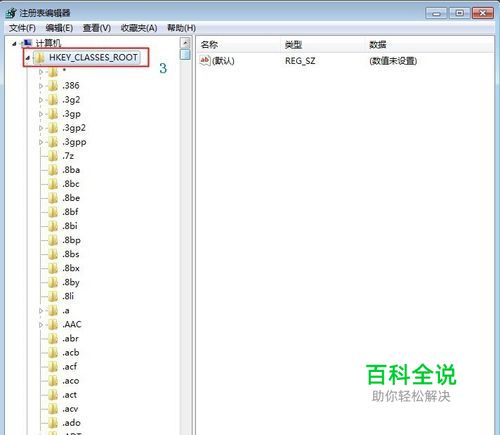Click the folder icon beside .8bp
This screenshot has width=500, height=435.
click(x=53, y=240)
